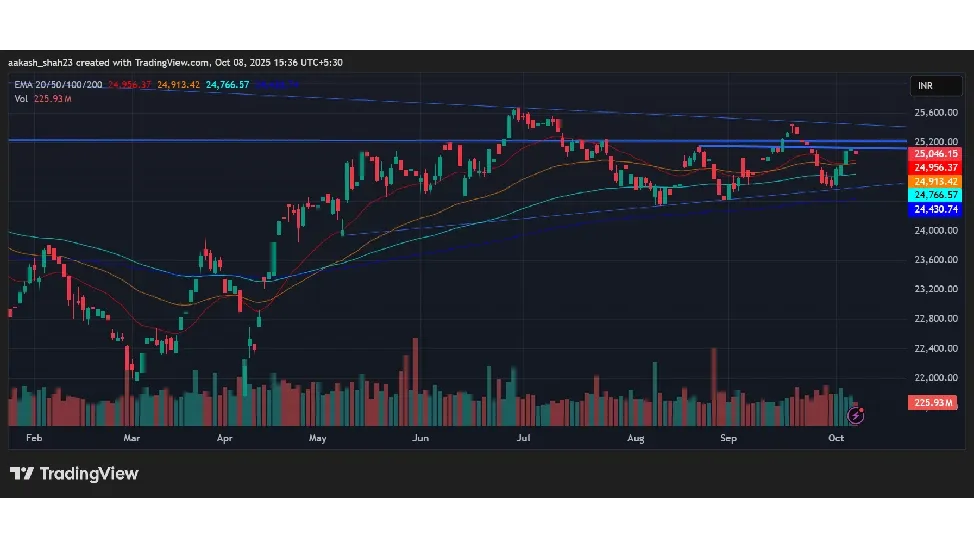974x548 pixels.
Task: Click the Oct marker on time axis
Action: 836,438
